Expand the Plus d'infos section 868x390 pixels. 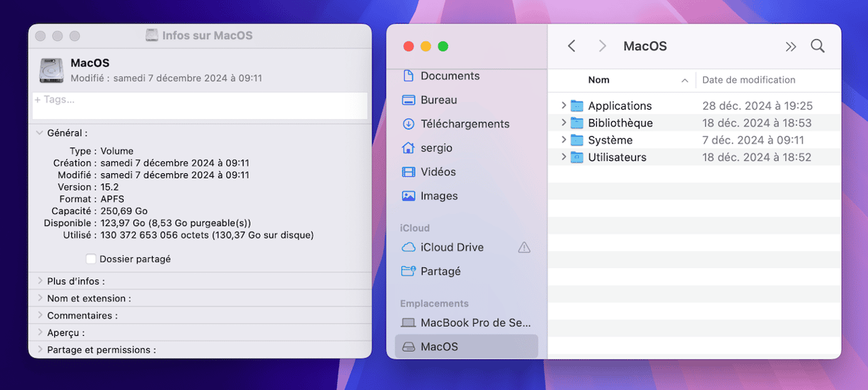point(40,281)
